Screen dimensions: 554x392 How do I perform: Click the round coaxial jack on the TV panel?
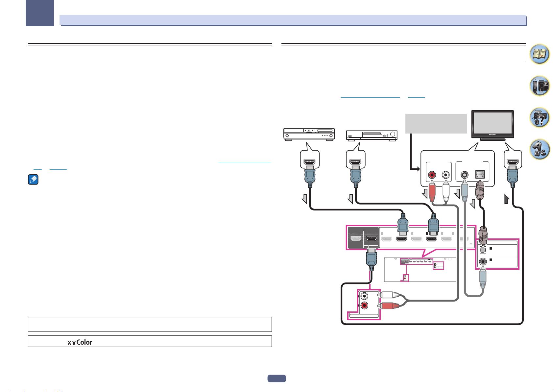[464, 174]
